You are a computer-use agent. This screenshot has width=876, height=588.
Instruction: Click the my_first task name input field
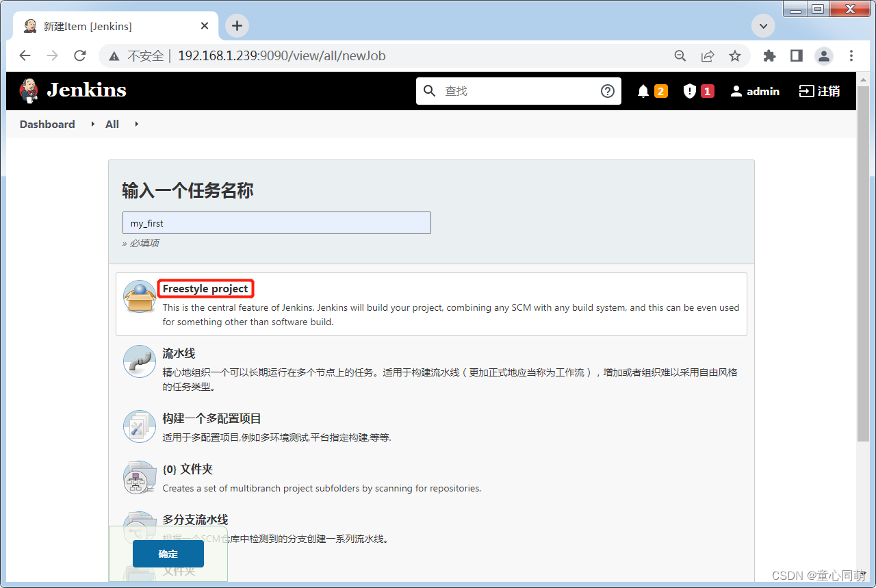pyautogui.click(x=276, y=222)
